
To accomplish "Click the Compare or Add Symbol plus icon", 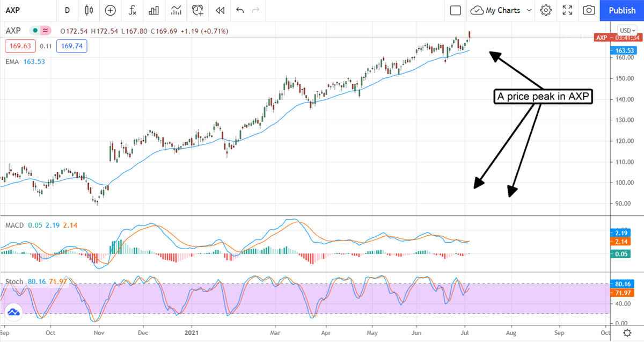I will pos(110,10).
